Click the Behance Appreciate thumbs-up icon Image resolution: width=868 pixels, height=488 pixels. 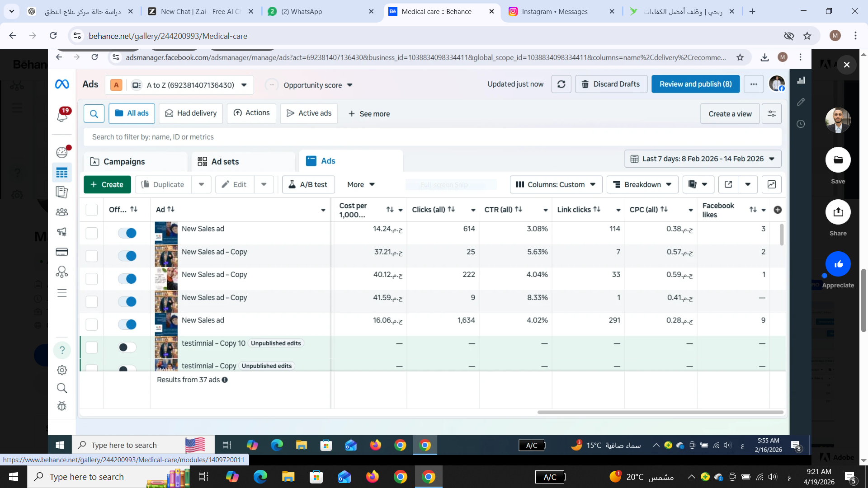[x=838, y=264]
